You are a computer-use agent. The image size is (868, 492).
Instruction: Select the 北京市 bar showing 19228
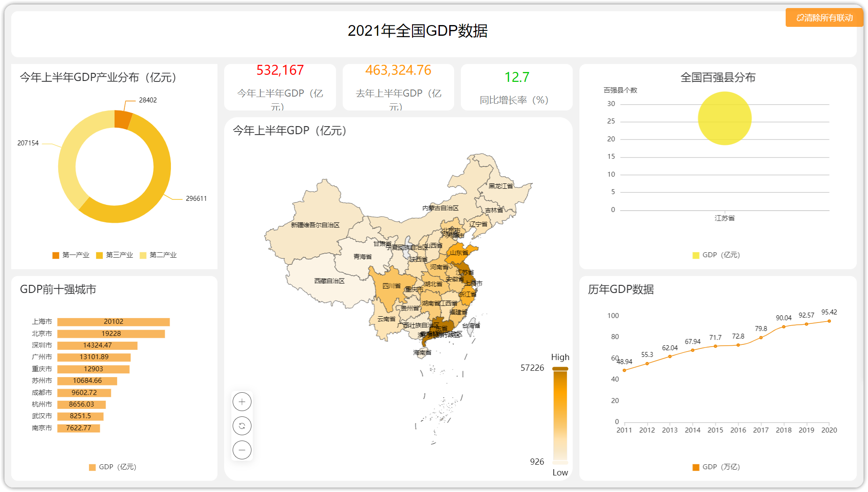coord(111,334)
